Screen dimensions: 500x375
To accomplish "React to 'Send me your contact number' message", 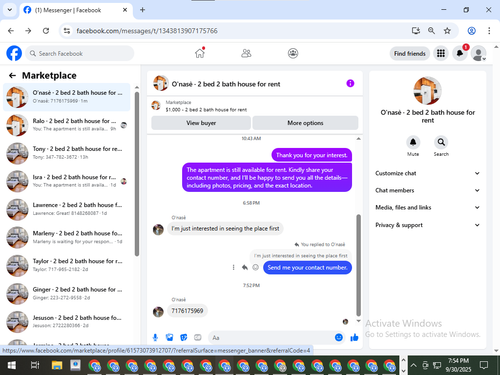I will pos(255,267).
